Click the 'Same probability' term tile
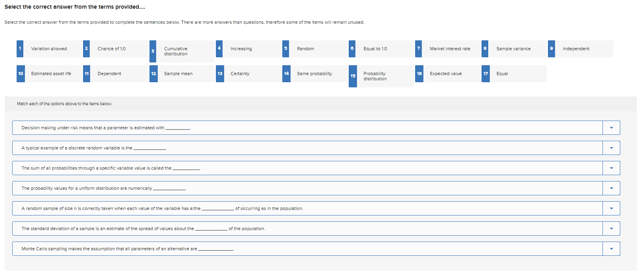Image resolution: width=644 pixels, height=272 pixels. [315, 74]
